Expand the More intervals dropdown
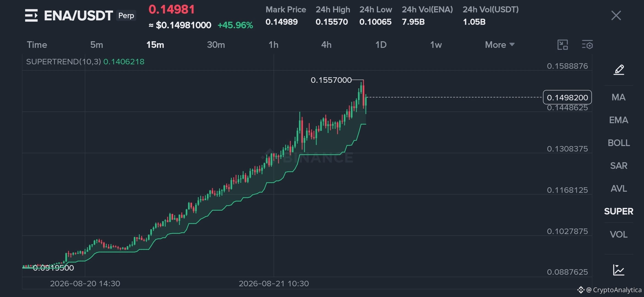This screenshot has width=644, height=297. (x=500, y=45)
